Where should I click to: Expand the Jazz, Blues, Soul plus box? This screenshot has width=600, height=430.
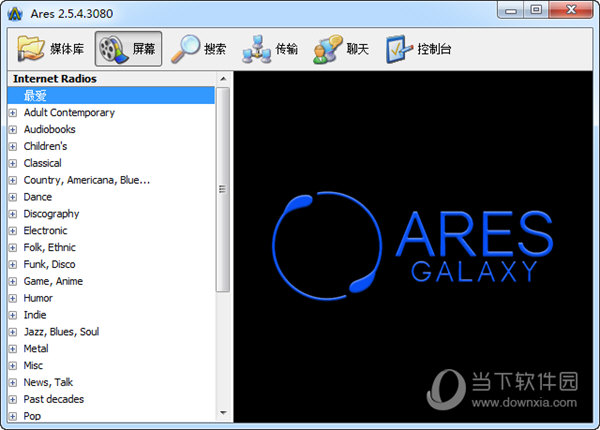tap(13, 332)
